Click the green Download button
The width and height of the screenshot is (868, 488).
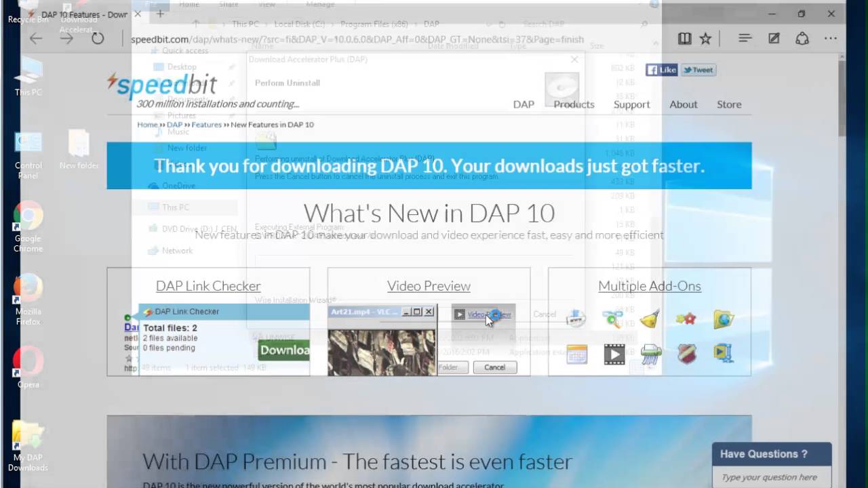click(284, 350)
